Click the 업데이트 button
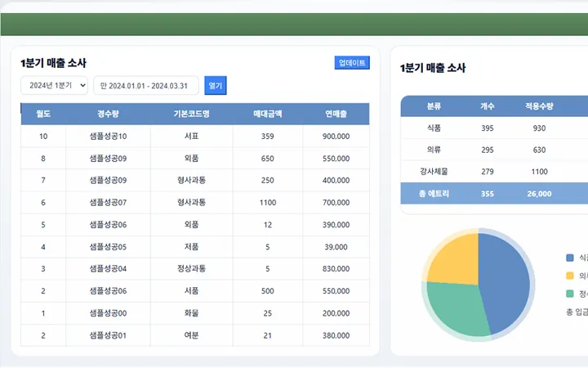 pos(352,63)
